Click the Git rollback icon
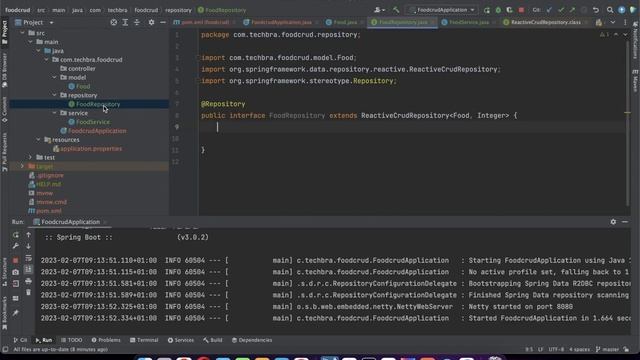 596,10
